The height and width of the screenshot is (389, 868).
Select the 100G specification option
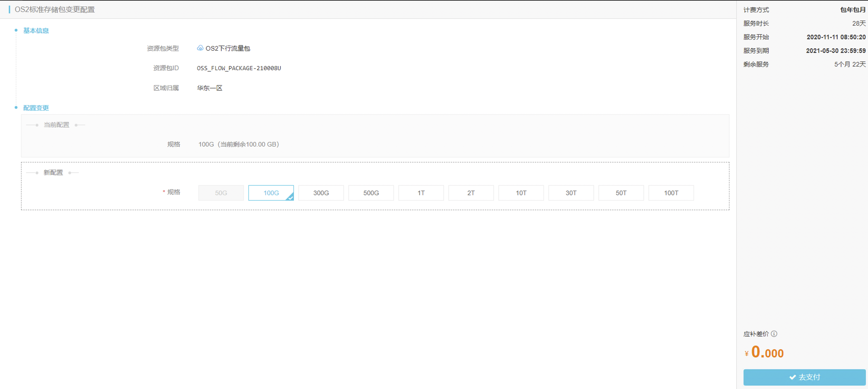pos(271,193)
